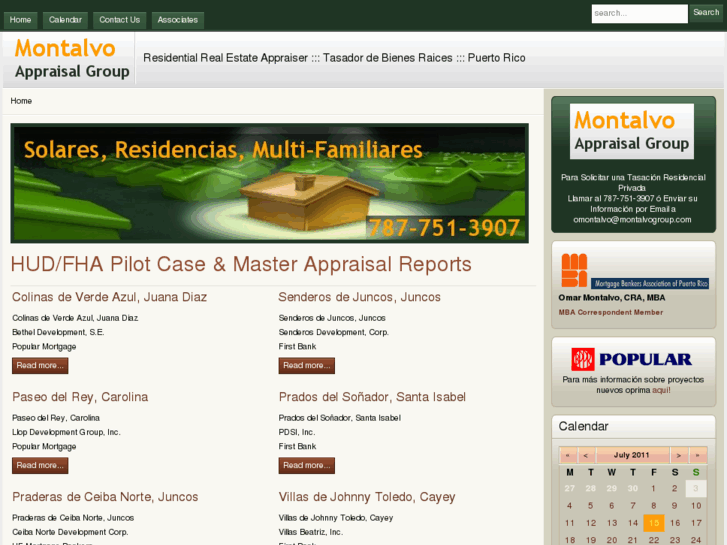Read more about Paseo del Rey
The width and height of the screenshot is (727, 545).
click(x=40, y=466)
